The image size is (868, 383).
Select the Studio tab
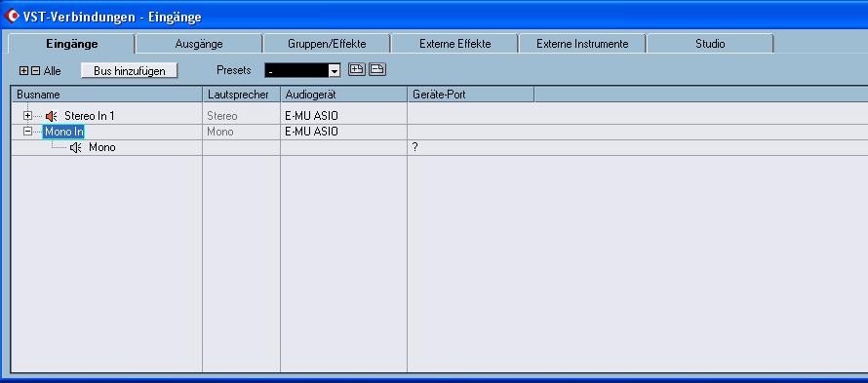[710, 44]
